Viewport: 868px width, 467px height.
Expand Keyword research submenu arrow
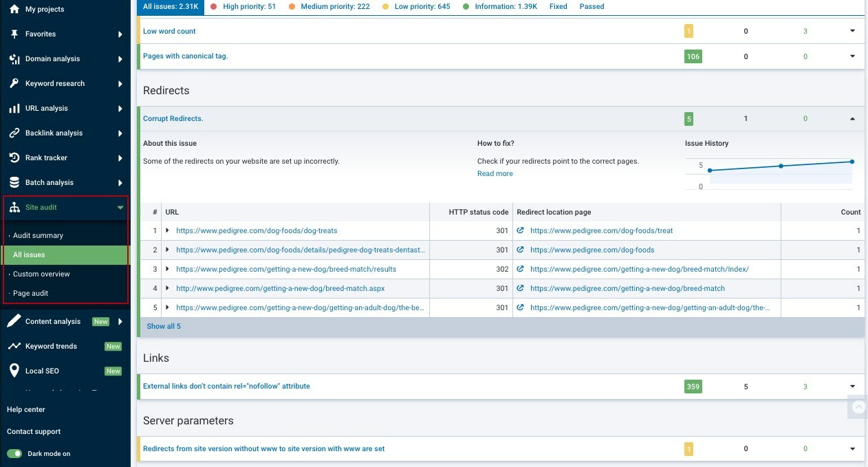pyautogui.click(x=120, y=83)
